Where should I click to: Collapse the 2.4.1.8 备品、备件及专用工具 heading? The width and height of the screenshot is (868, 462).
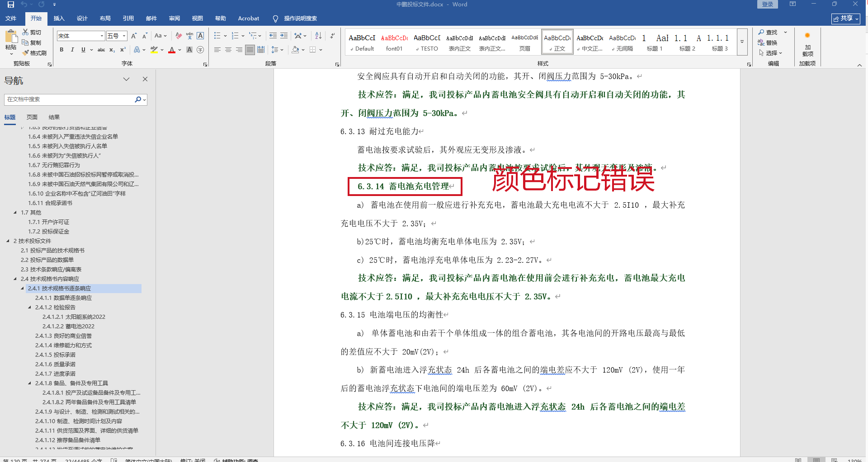coord(30,383)
